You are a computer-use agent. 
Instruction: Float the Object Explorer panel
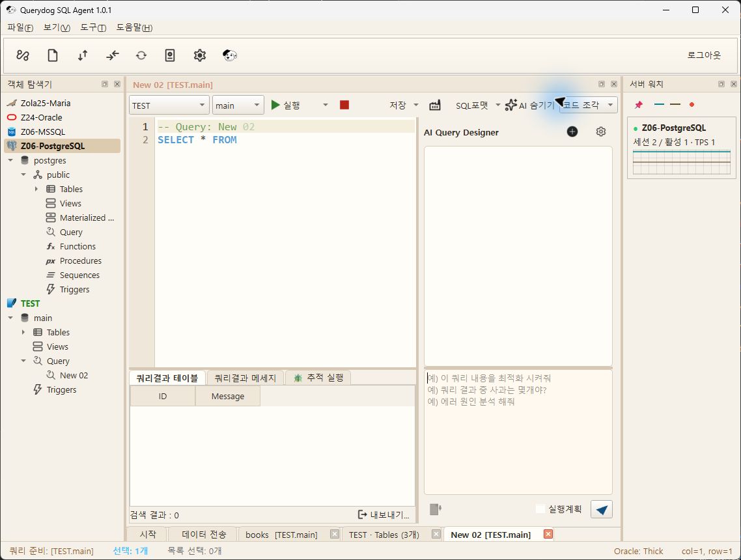105,84
